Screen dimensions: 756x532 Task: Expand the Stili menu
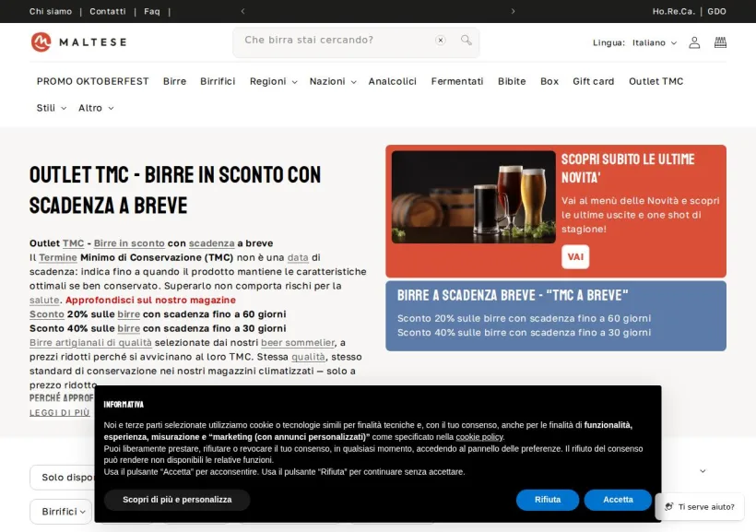51,108
